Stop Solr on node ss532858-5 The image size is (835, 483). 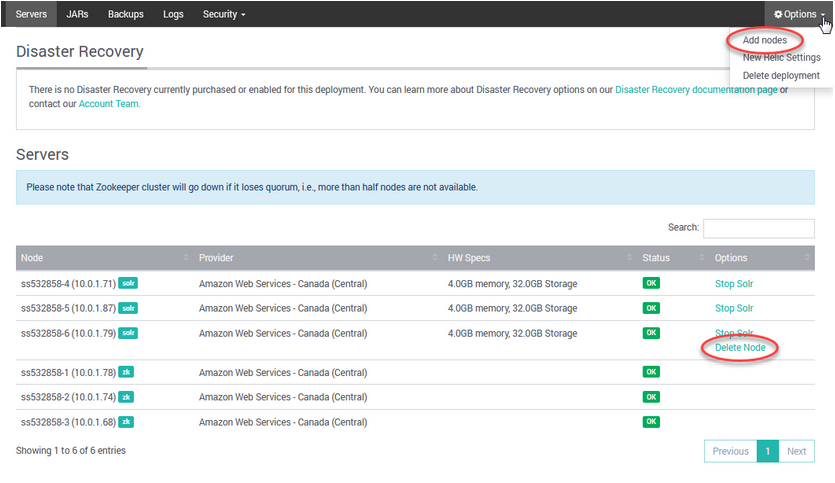coord(734,308)
